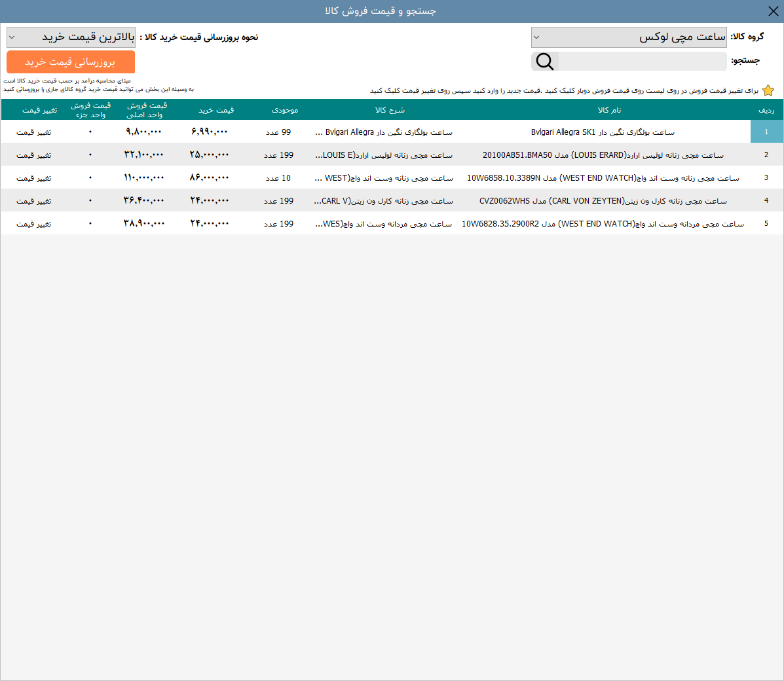
Task: Click تغییر قیمت for WEST END 10W6828 row
Action: pos(33,224)
